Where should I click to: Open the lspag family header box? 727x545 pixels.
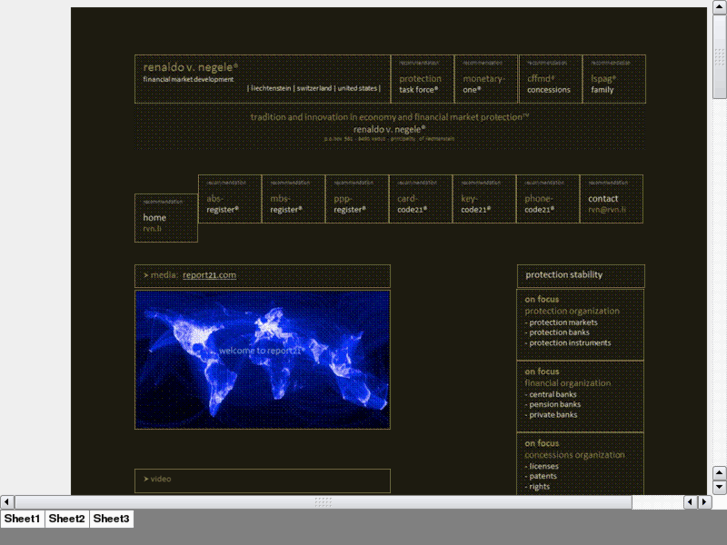pyautogui.click(x=614, y=79)
